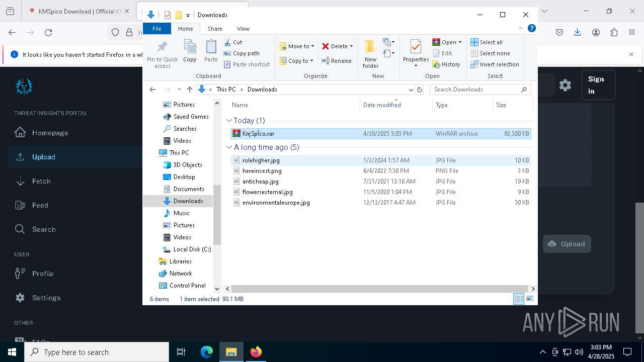This screenshot has width=644, height=362.
Task: Click Paste shortcut option
Action: pos(247,64)
